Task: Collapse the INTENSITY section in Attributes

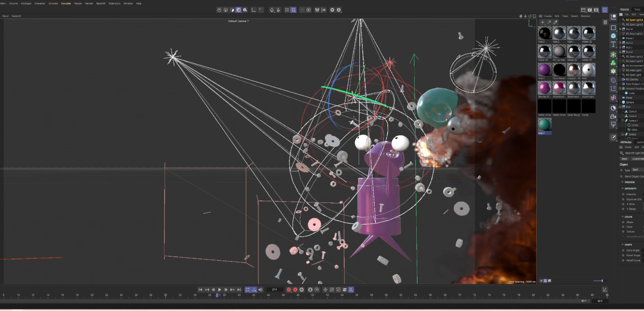Action: pos(623,188)
